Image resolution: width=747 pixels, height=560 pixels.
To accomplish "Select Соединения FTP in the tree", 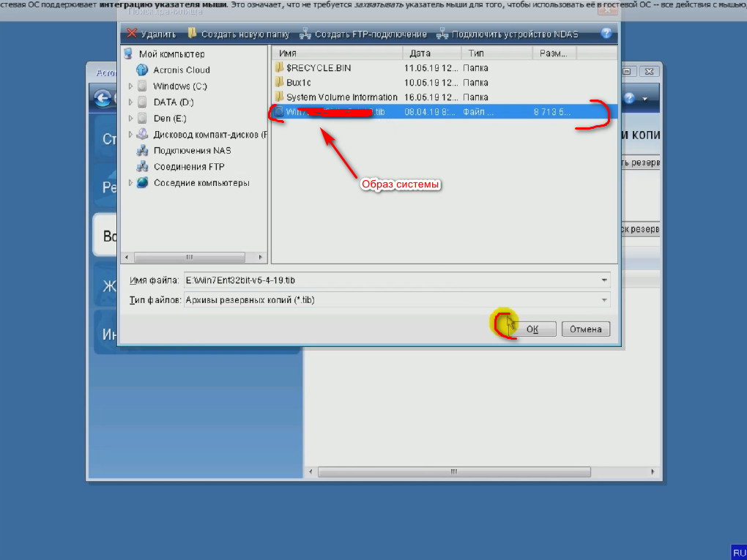I will click(188, 167).
